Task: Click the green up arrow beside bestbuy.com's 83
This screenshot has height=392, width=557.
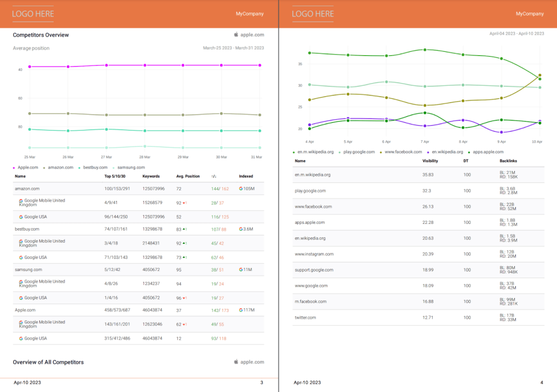Action: 184,229
